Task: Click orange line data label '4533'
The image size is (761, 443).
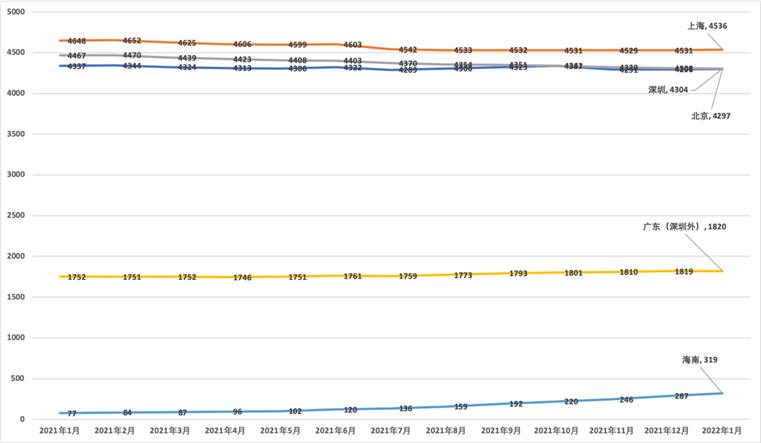Action: click(463, 50)
